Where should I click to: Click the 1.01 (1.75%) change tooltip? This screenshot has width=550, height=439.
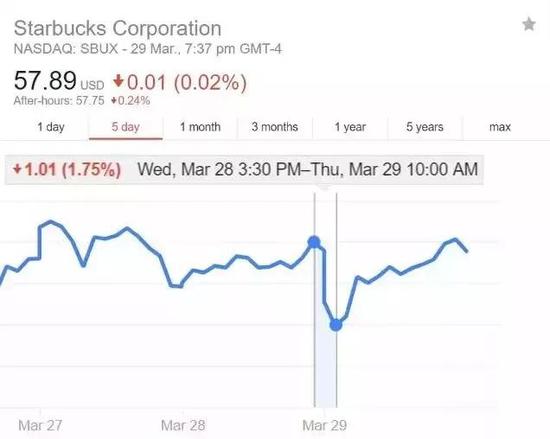(67, 169)
